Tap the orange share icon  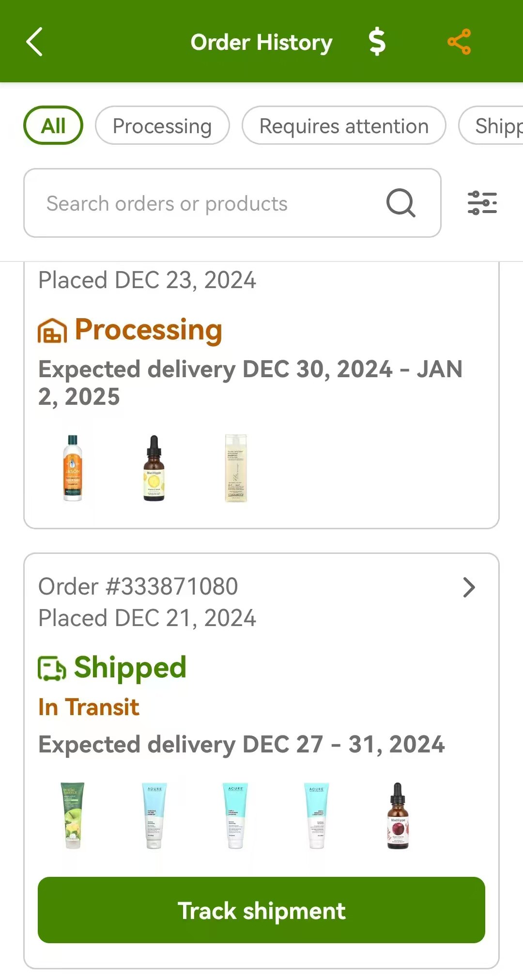(459, 42)
